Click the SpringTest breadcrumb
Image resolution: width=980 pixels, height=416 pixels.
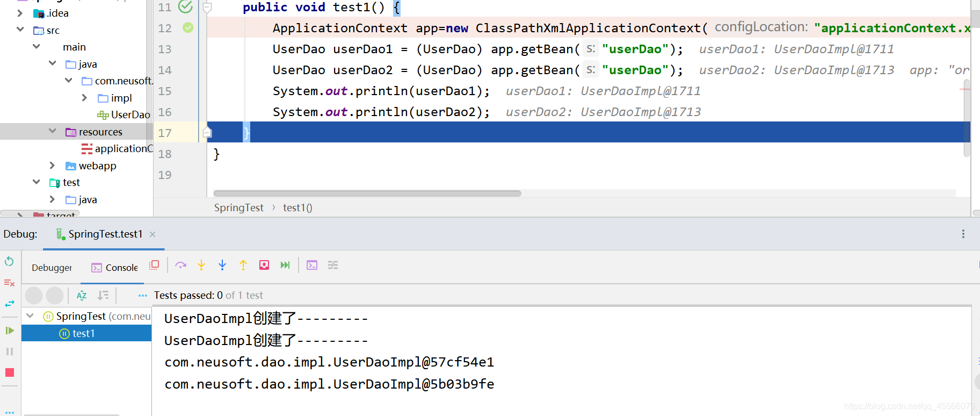[x=238, y=207]
